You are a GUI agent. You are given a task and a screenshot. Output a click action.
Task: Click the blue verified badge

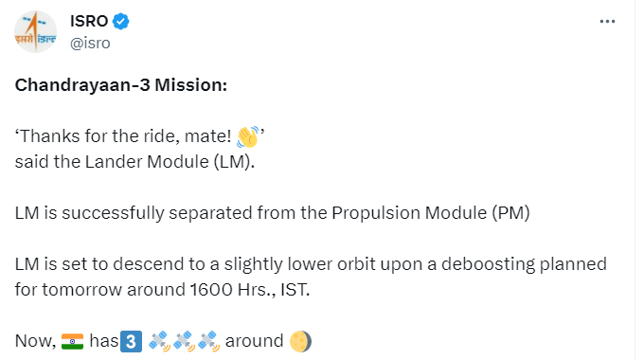click(x=121, y=22)
